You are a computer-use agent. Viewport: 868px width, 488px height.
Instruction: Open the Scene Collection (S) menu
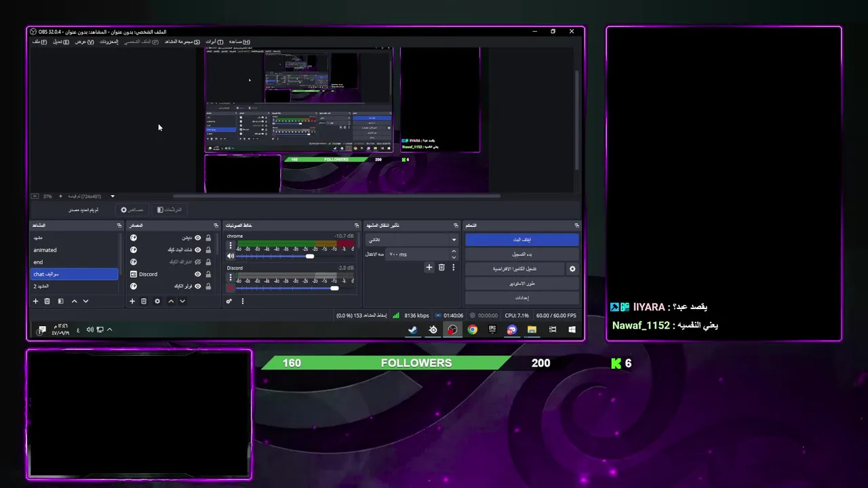coord(182,42)
